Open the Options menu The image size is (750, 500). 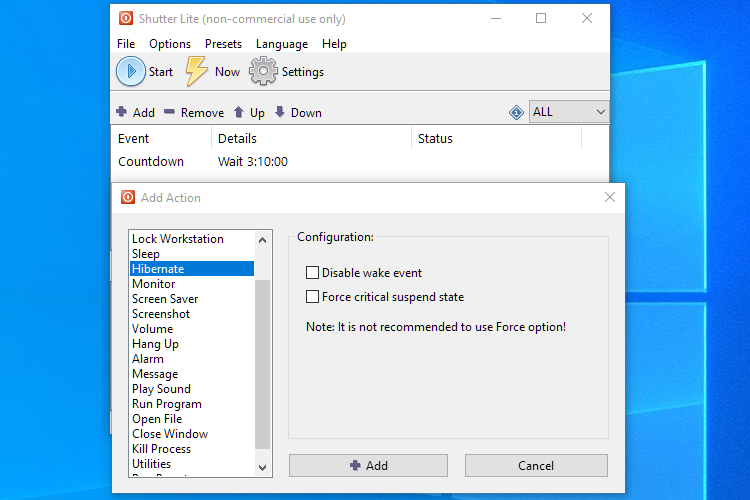point(170,44)
